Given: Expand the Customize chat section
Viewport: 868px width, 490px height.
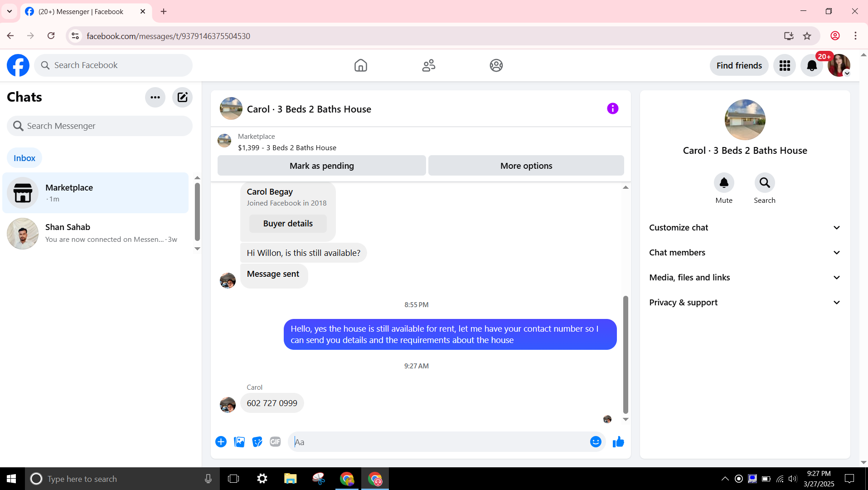Looking at the screenshot, I should coord(745,228).
